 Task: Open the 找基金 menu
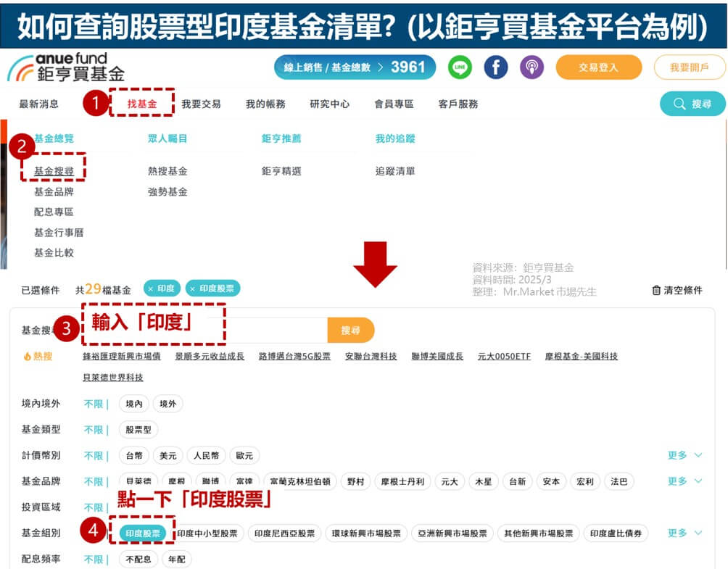[x=142, y=104]
